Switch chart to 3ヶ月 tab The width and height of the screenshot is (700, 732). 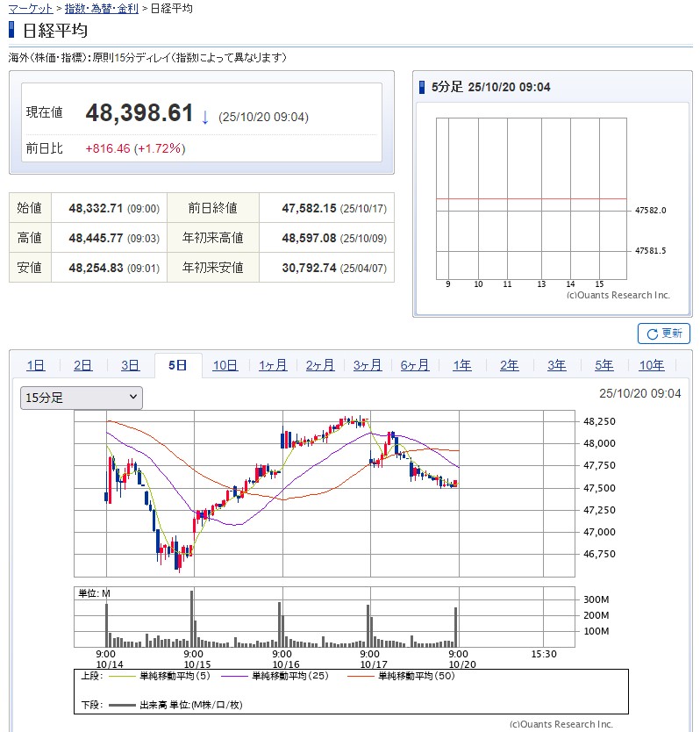point(368,365)
